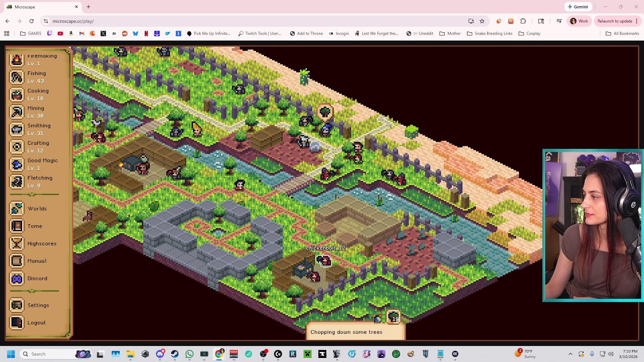Open the Bluesky bookmark icon
The width and height of the screenshot is (644, 362).
pyautogui.click(x=135, y=34)
